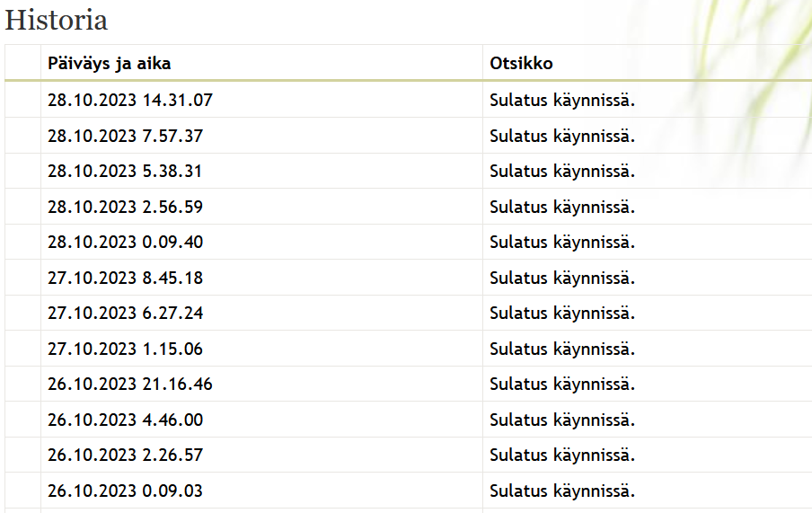This screenshot has width=812, height=513.
Task: Select the 26.10.2023 0.09.03 entry
Action: [x=125, y=491]
